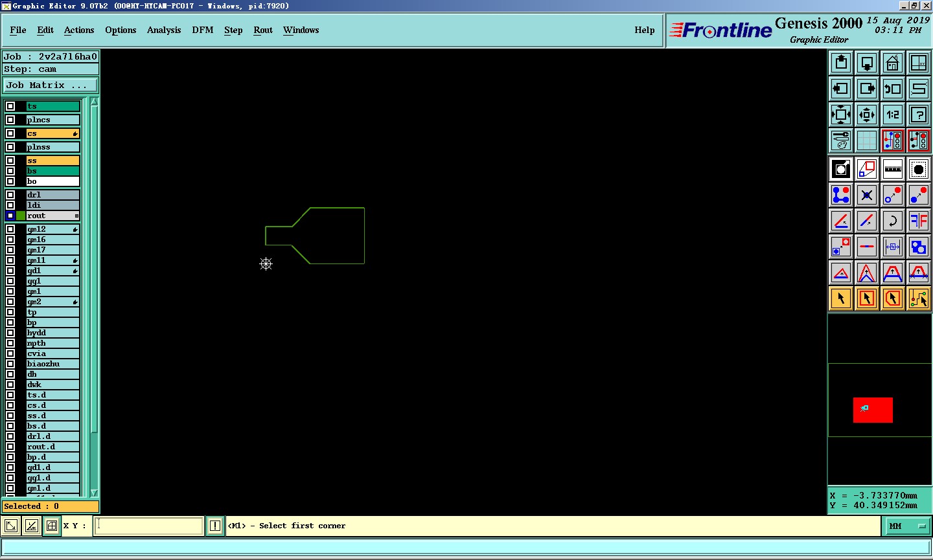
Task: Click inside the X Y coordinate input field
Action: pyautogui.click(x=149, y=526)
